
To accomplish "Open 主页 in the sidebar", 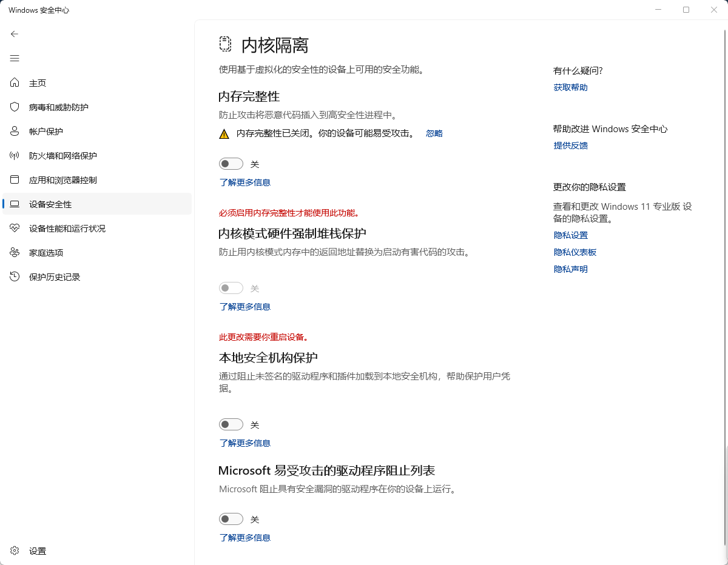I will click(97, 83).
